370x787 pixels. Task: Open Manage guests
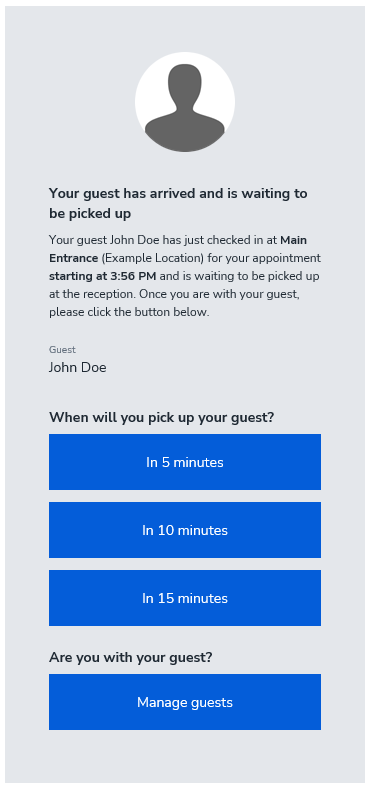(x=185, y=702)
